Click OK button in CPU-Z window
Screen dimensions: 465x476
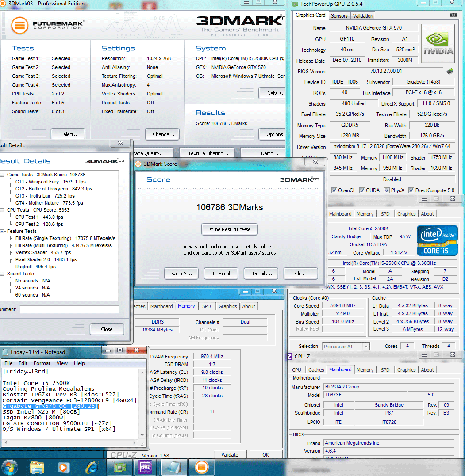(x=265, y=454)
